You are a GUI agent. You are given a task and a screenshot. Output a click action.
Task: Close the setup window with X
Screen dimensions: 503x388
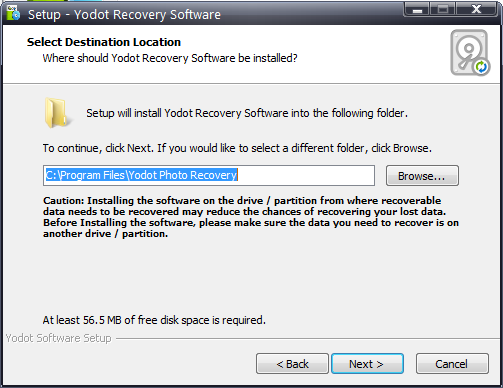(x=477, y=9)
